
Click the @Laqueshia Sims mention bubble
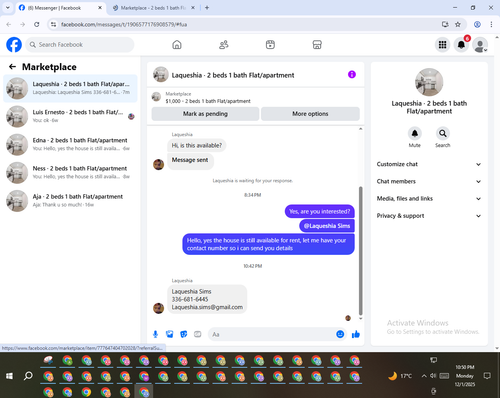[x=327, y=226]
